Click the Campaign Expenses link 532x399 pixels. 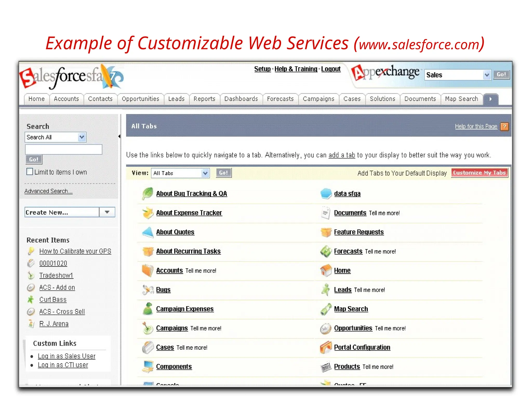pyautogui.click(x=185, y=309)
